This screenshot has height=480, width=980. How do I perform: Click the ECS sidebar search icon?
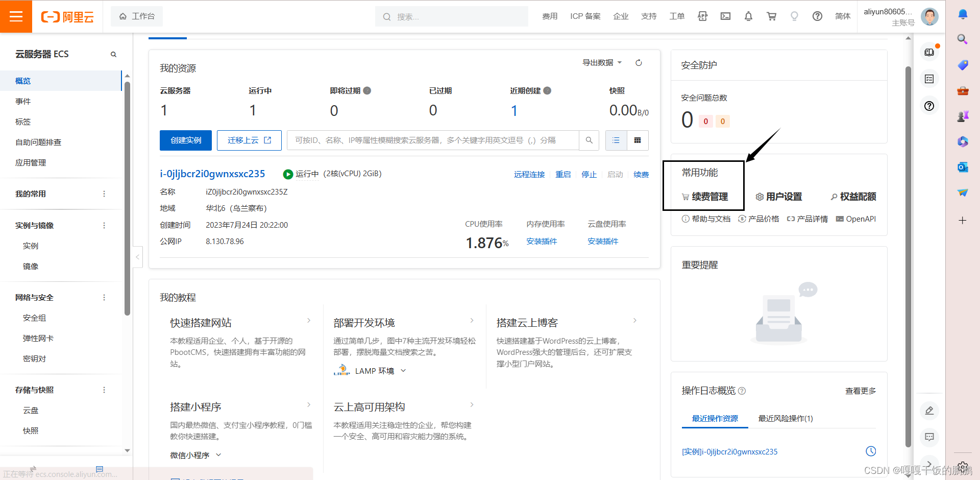113,54
